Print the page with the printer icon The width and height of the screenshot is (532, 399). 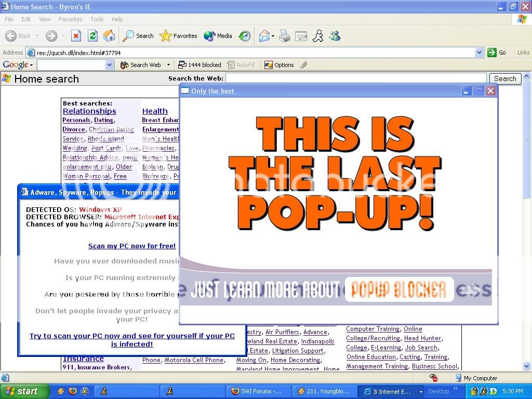284,36
